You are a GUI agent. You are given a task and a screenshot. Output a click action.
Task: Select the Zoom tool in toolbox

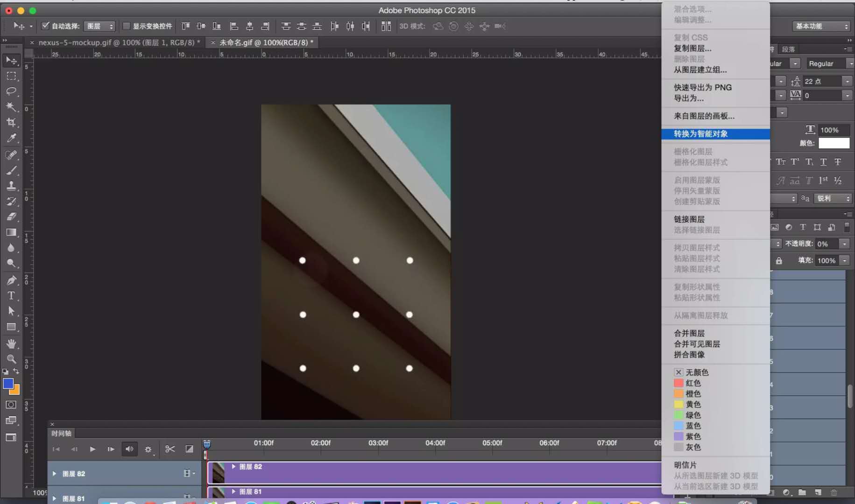pos(11,359)
